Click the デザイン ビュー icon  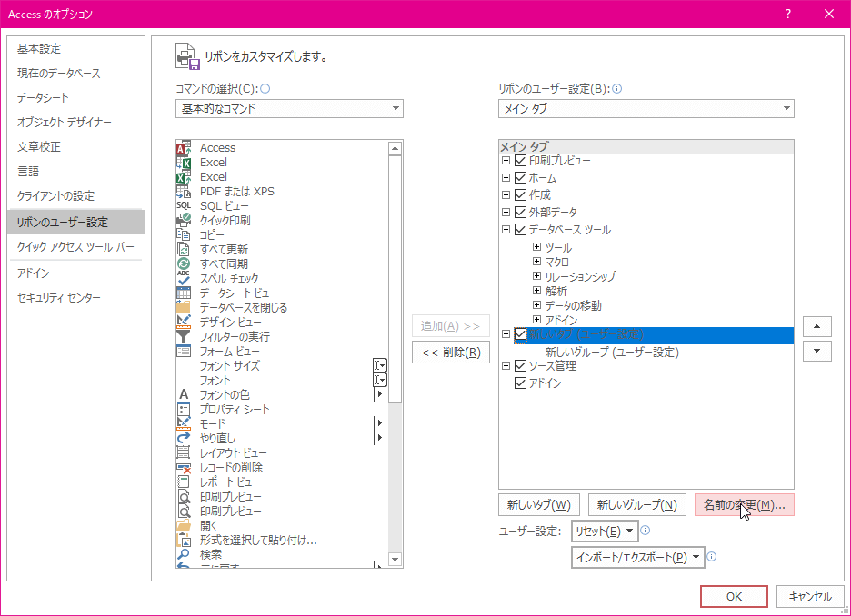184,323
